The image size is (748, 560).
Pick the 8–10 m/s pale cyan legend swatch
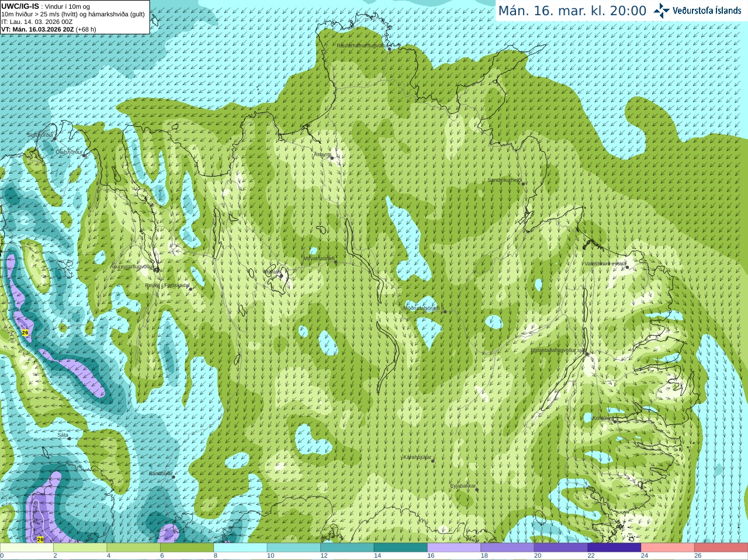coord(240,548)
